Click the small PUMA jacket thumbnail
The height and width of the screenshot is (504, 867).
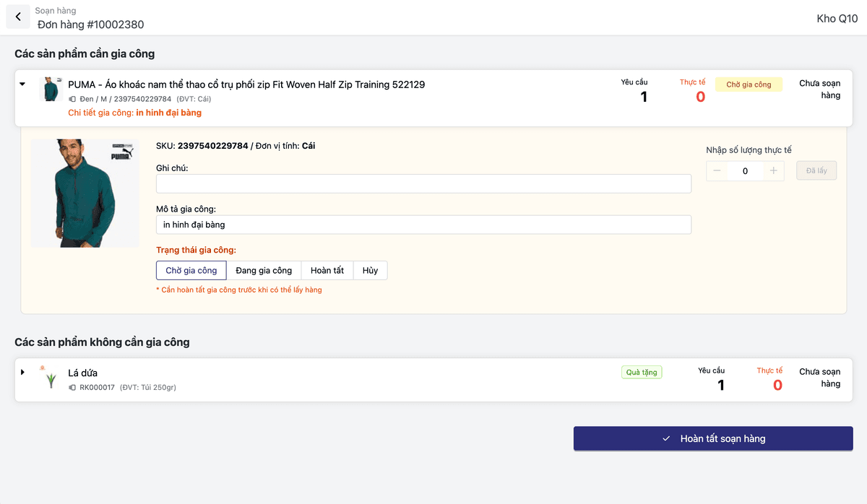click(x=51, y=90)
